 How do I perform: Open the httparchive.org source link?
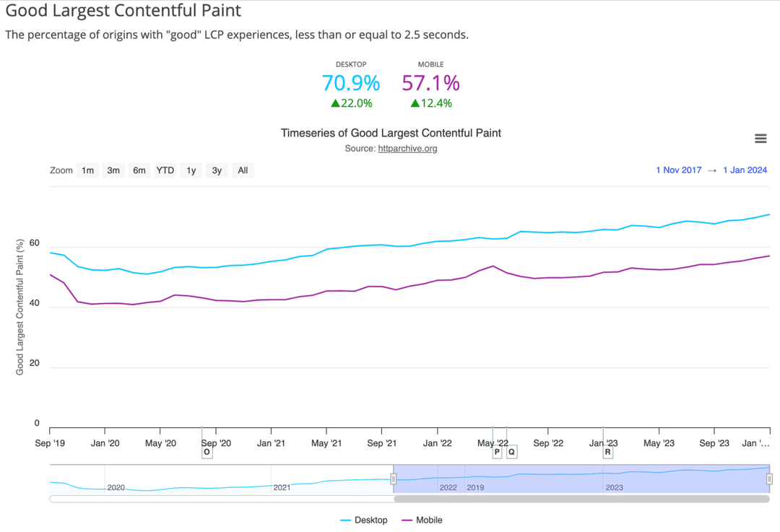(407, 148)
